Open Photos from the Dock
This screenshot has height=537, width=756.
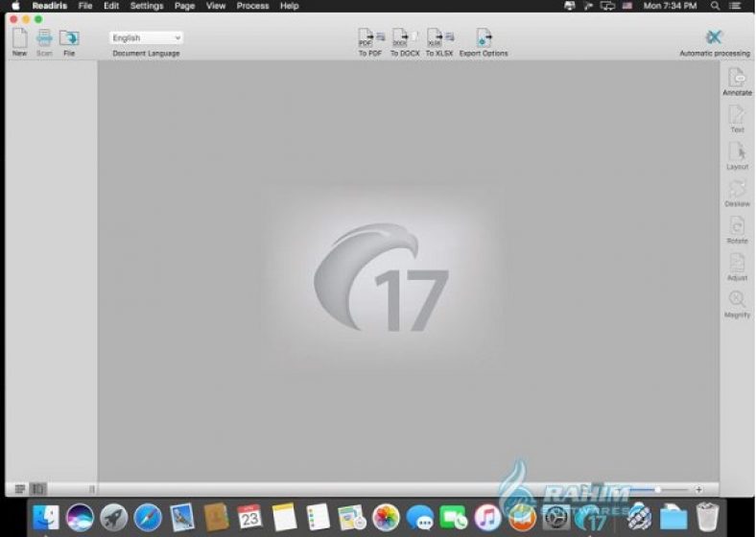click(x=386, y=518)
